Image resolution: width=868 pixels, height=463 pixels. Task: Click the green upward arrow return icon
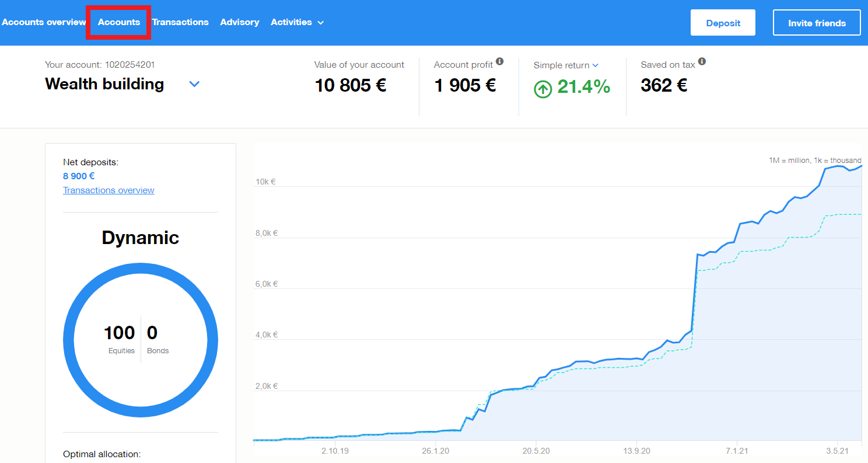[542, 89]
